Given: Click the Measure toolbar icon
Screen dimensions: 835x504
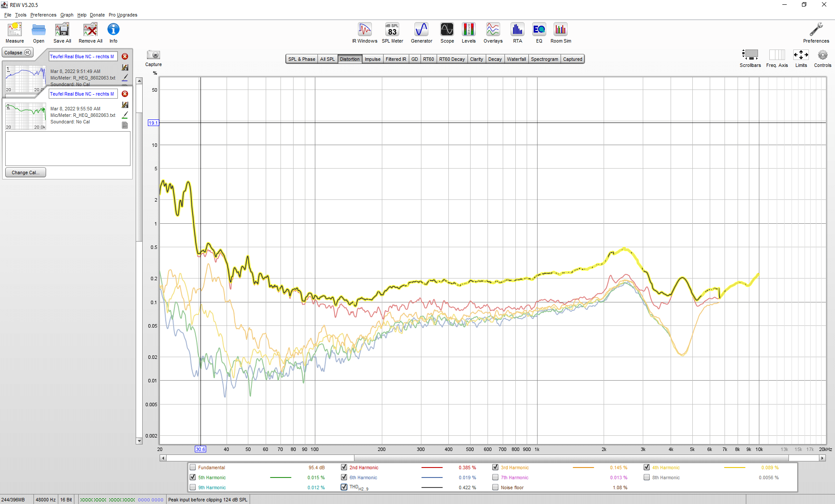Looking at the screenshot, I should coord(15,33).
